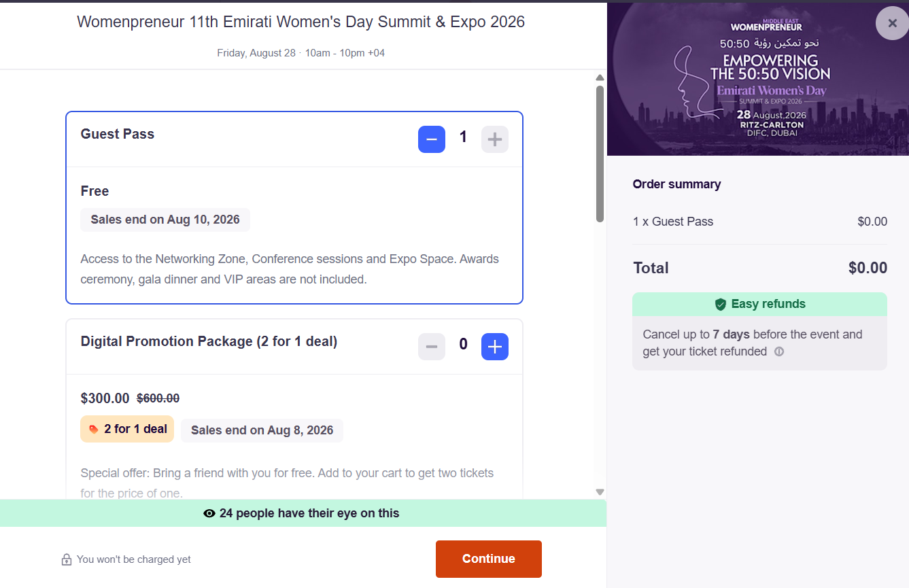Image resolution: width=909 pixels, height=588 pixels.
Task: Decrease Digital Promotion Package quantity
Action: 431,347
